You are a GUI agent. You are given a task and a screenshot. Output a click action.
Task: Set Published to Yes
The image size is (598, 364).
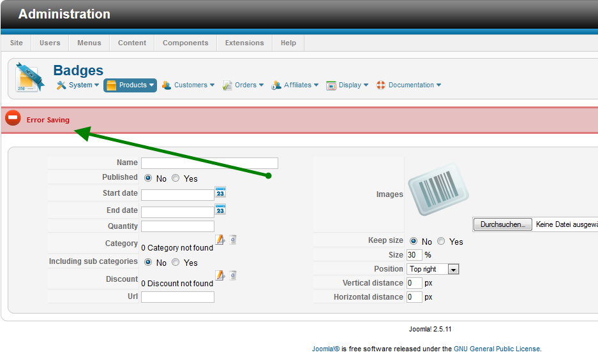[x=176, y=178]
